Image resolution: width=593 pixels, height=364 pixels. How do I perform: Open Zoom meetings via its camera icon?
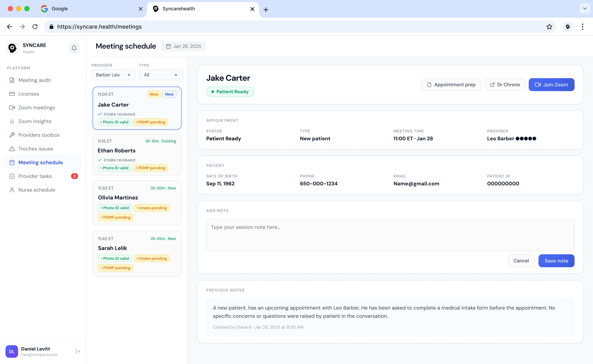click(x=12, y=107)
